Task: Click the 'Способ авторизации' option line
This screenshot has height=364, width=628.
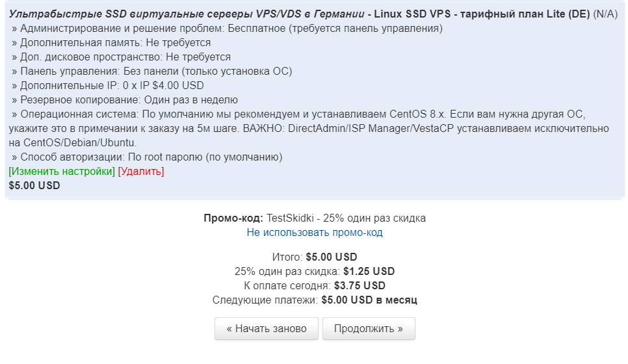Action: (147, 157)
